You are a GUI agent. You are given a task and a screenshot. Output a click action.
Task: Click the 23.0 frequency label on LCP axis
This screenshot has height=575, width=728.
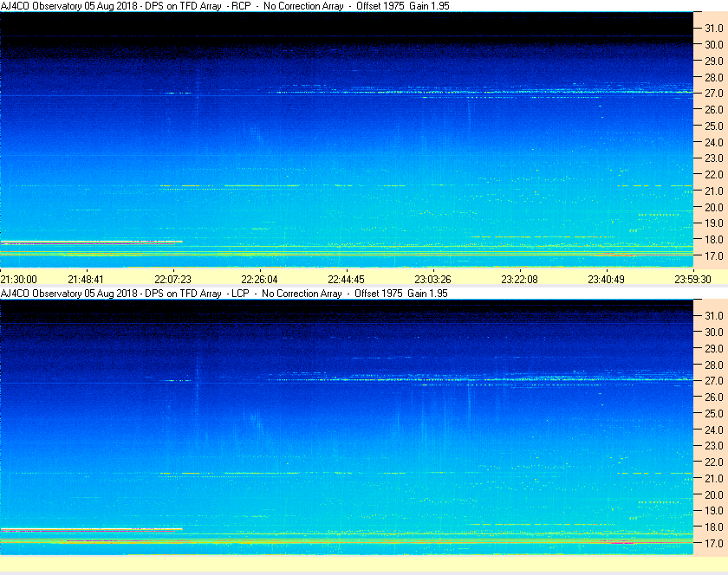(714, 445)
